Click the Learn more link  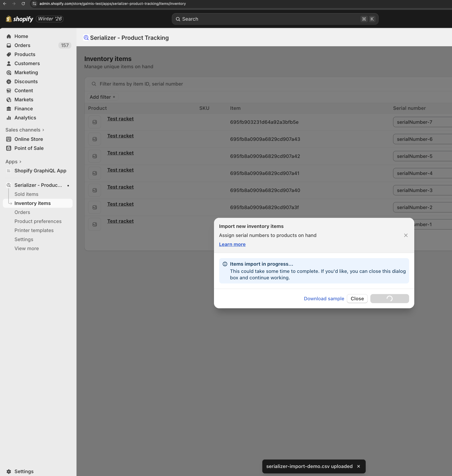pyautogui.click(x=232, y=244)
